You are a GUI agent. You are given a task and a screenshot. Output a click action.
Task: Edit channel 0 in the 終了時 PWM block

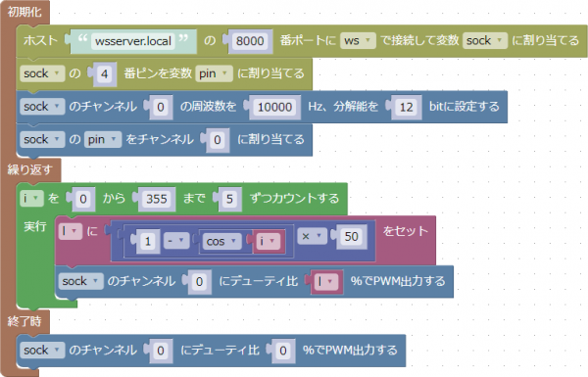click(161, 352)
